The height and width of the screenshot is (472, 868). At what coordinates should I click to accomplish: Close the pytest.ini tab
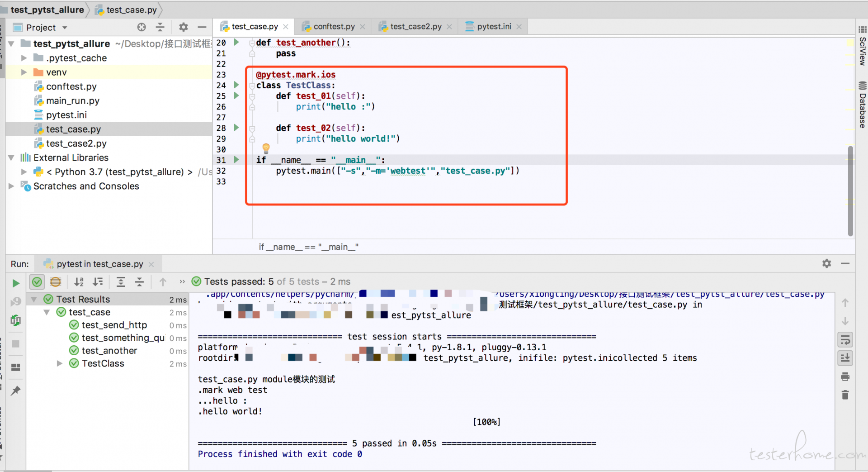pyautogui.click(x=519, y=27)
